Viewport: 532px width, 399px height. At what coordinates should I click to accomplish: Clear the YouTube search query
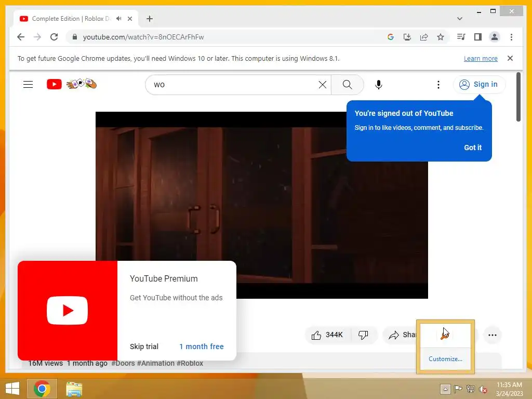click(x=322, y=85)
